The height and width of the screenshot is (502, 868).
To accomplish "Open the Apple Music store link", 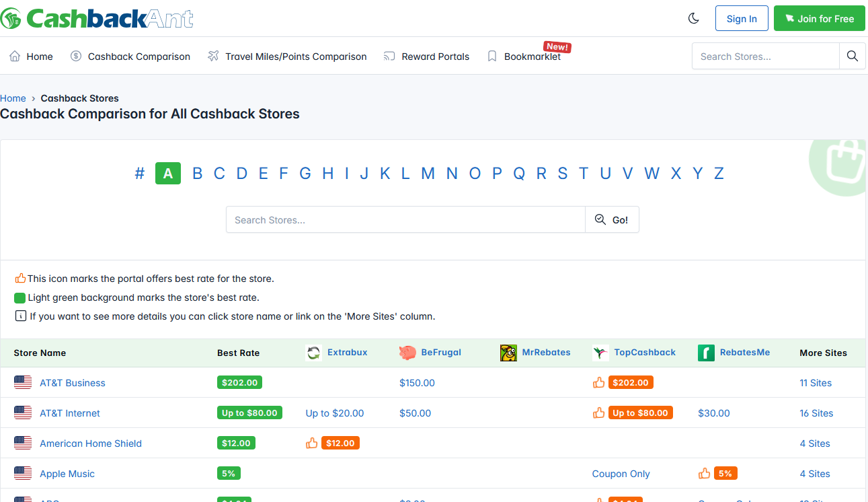I will coord(67,474).
